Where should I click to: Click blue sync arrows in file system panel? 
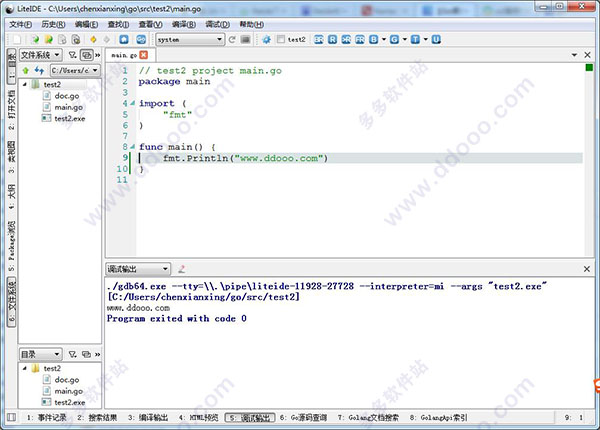[39, 70]
